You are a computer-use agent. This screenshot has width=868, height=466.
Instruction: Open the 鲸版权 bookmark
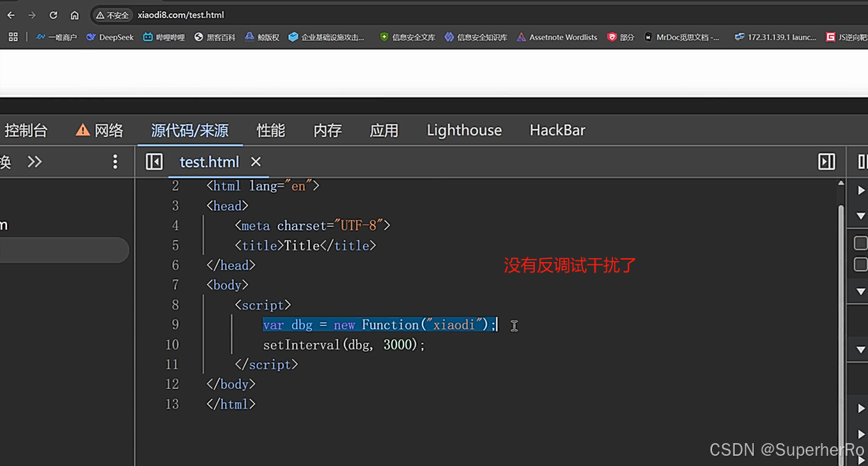coord(262,37)
